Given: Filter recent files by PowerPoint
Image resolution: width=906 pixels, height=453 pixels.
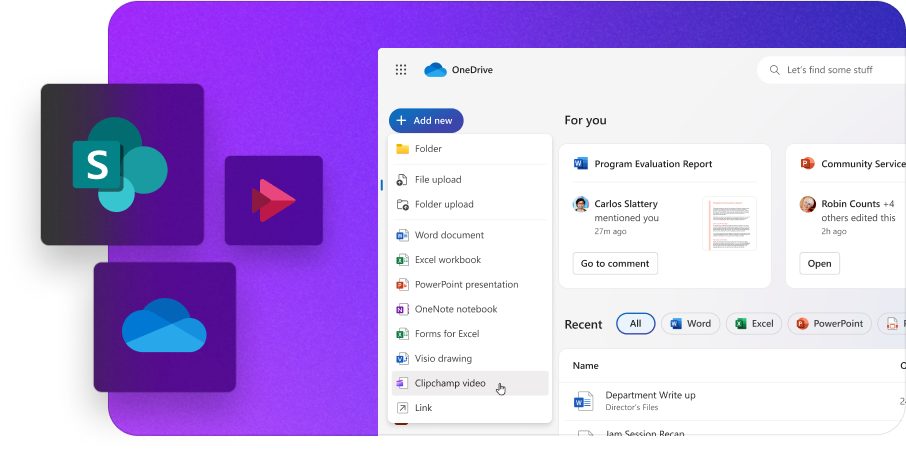Looking at the screenshot, I should (829, 324).
